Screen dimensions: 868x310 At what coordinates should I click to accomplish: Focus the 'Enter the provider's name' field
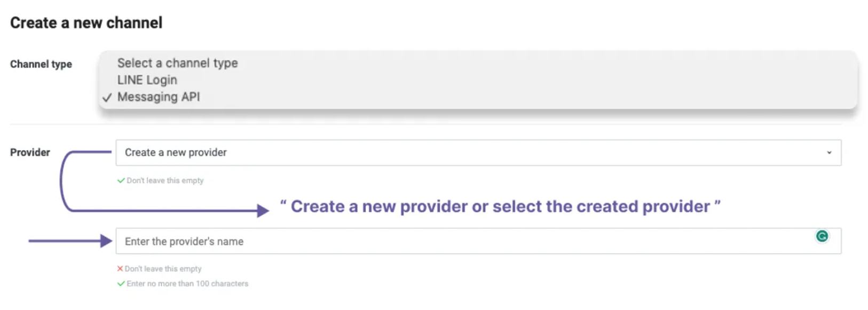(464, 242)
